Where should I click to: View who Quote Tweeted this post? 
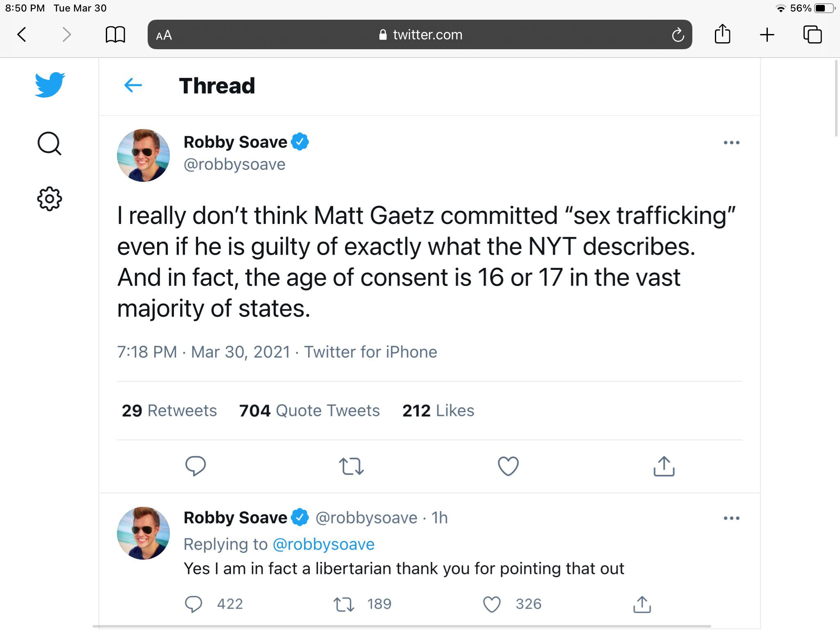[x=309, y=410]
